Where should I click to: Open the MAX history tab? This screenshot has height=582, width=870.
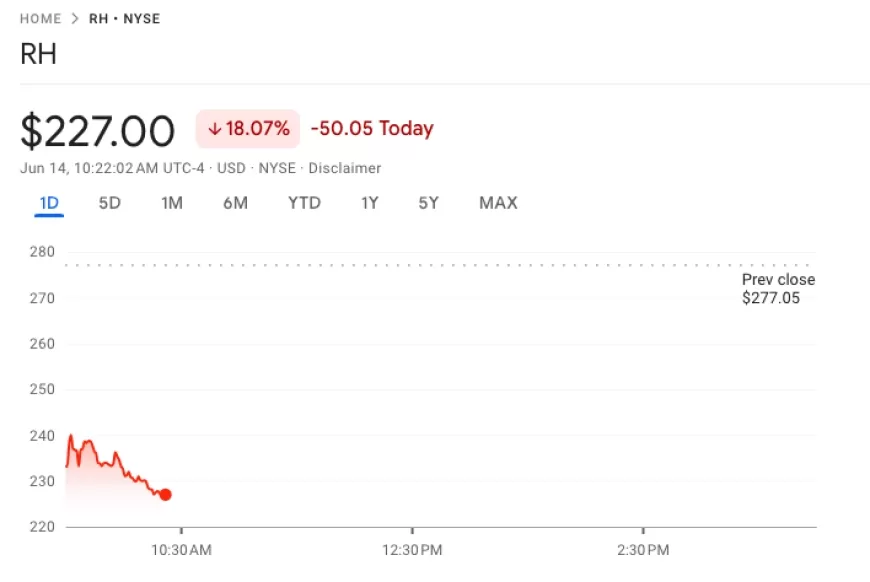(x=497, y=203)
